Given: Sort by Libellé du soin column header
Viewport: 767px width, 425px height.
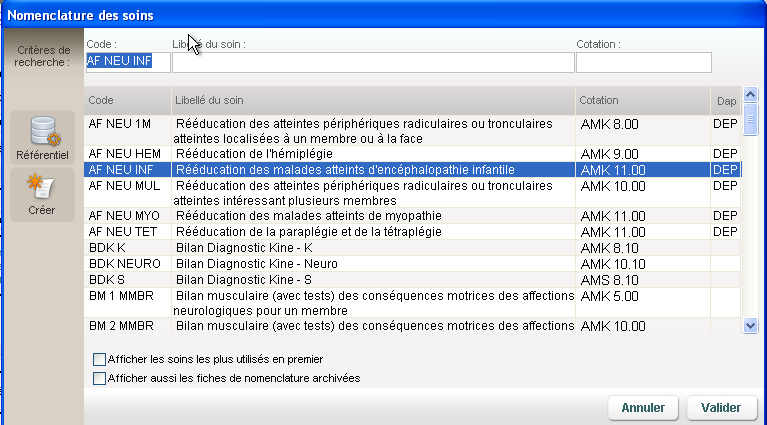Looking at the screenshot, I should (374, 100).
